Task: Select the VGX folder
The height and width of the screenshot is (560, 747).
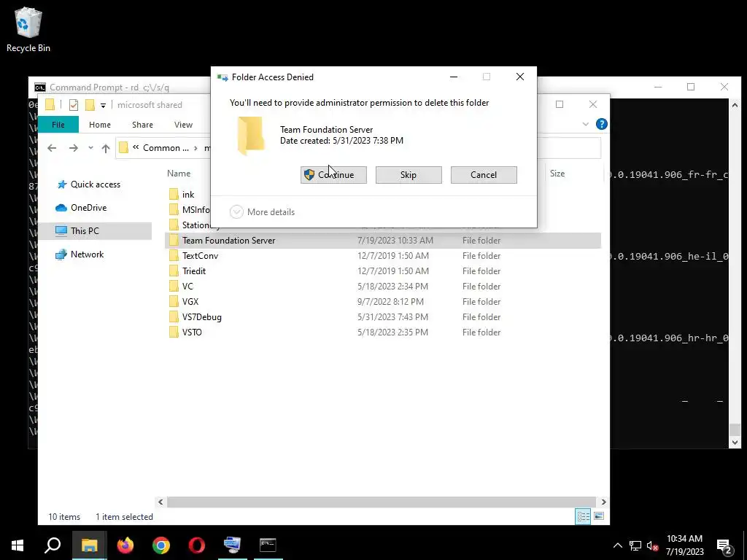Action: tap(190, 301)
